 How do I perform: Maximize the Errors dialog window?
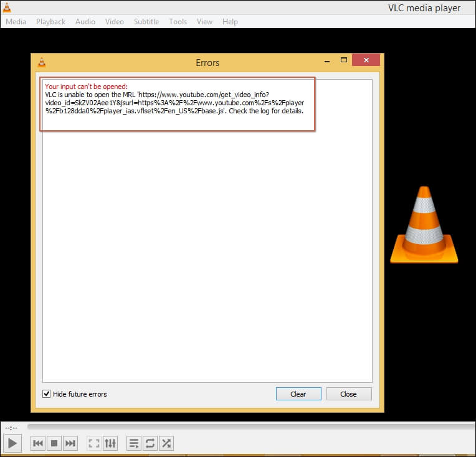pyautogui.click(x=344, y=60)
